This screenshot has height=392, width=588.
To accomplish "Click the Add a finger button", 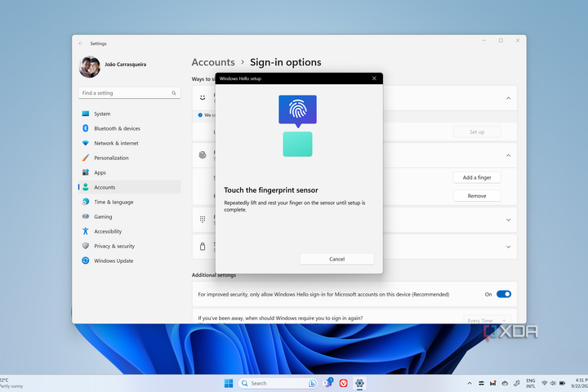I will 477,177.
